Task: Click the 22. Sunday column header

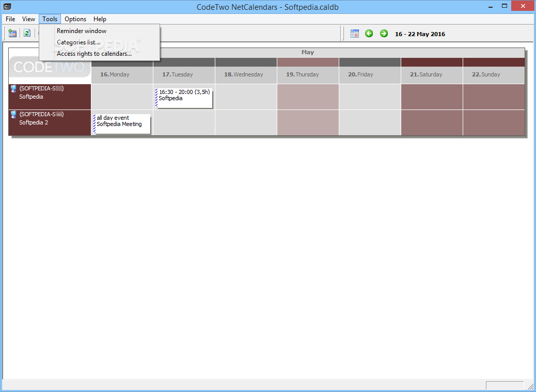Action: click(x=494, y=74)
